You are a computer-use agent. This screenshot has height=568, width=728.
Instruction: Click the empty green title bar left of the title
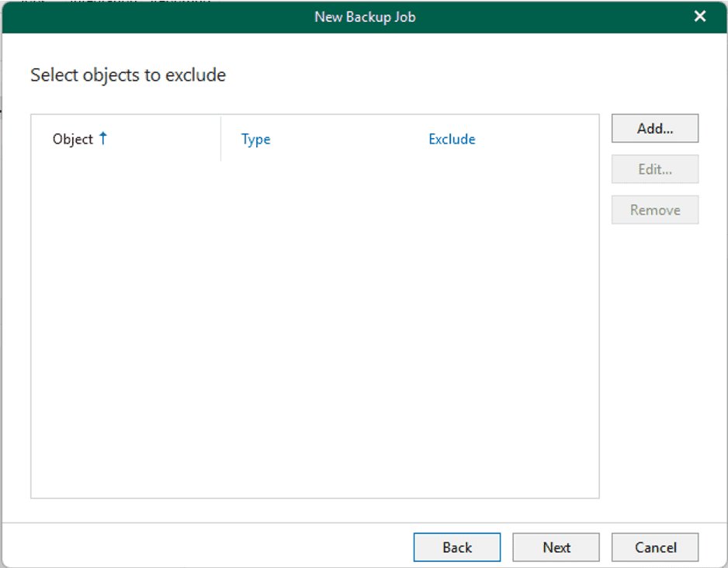(x=155, y=17)
